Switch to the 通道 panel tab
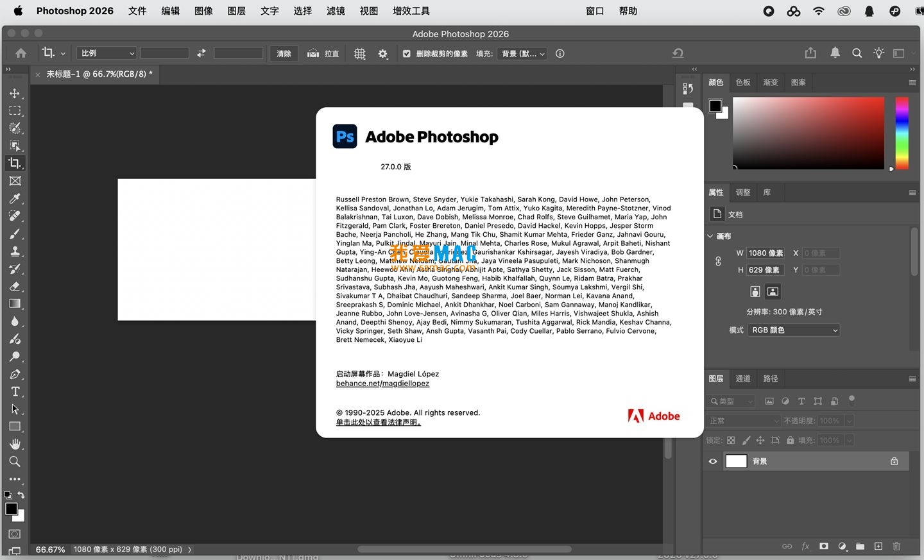Viewport: 924px width, 560px height. tap(742, 378)
